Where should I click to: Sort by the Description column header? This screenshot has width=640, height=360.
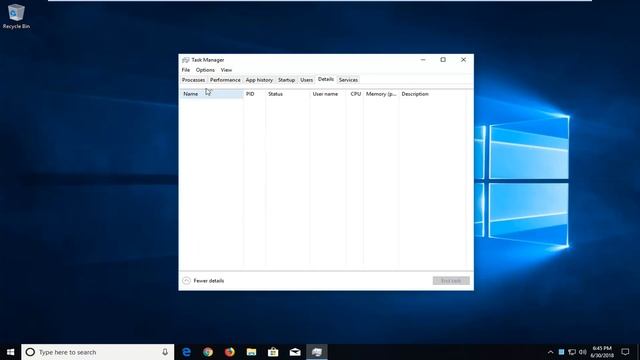[x=433, y=94]
